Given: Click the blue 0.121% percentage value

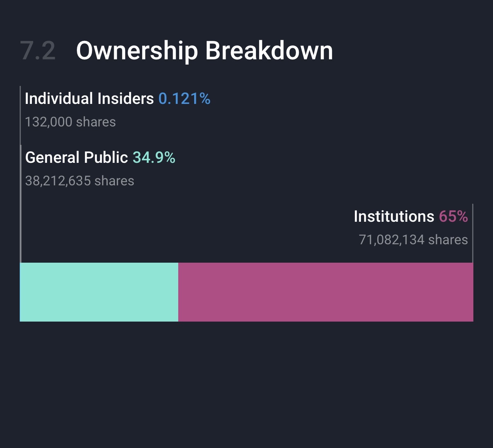Looking at the screenshot, I should (x=184, y=99).
